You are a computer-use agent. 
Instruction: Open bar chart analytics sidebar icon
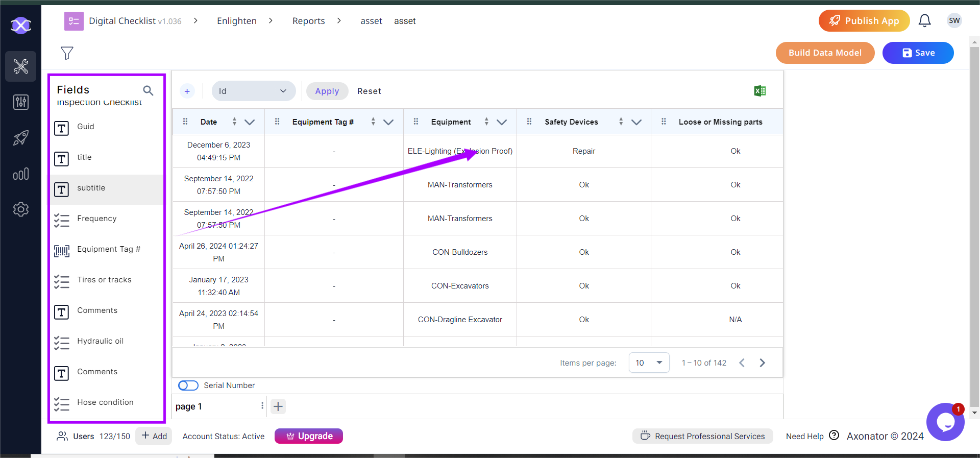pos(20,174)
